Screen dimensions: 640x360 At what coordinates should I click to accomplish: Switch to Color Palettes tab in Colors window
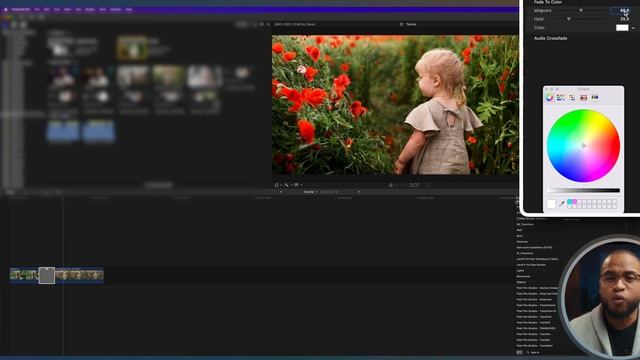pyautogui.click(x=572, y=98)
